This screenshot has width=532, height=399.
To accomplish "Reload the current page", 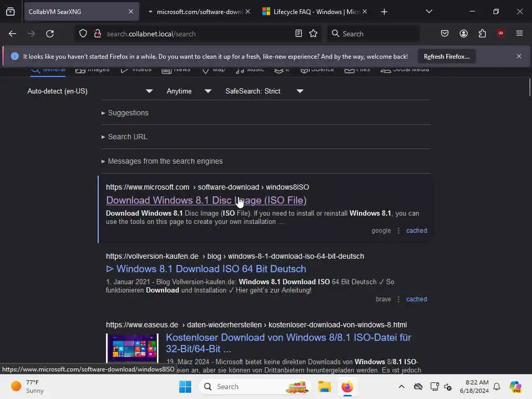I will (50, 34).
